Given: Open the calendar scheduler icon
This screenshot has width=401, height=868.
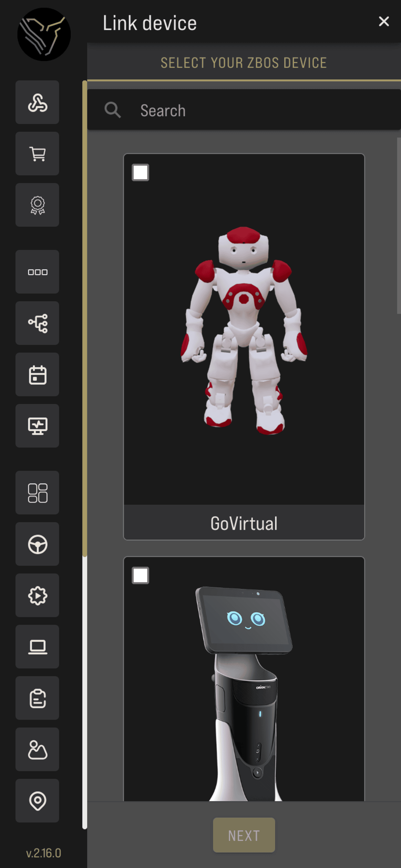Looking at the screenshot, I should (x=37, y=375).
